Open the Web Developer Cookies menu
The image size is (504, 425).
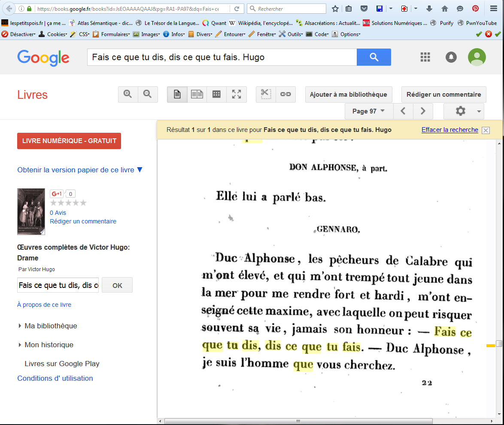(x=53, y=34)
